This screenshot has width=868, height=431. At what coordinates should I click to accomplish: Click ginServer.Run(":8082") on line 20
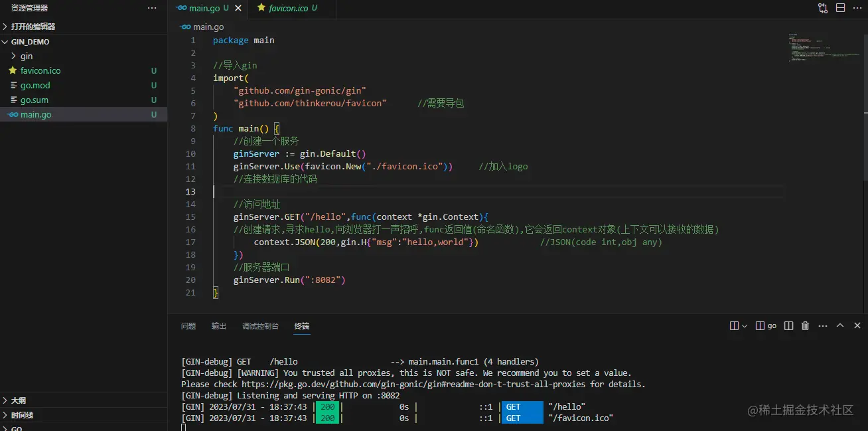pyautogui.click(x=289, y=280)
